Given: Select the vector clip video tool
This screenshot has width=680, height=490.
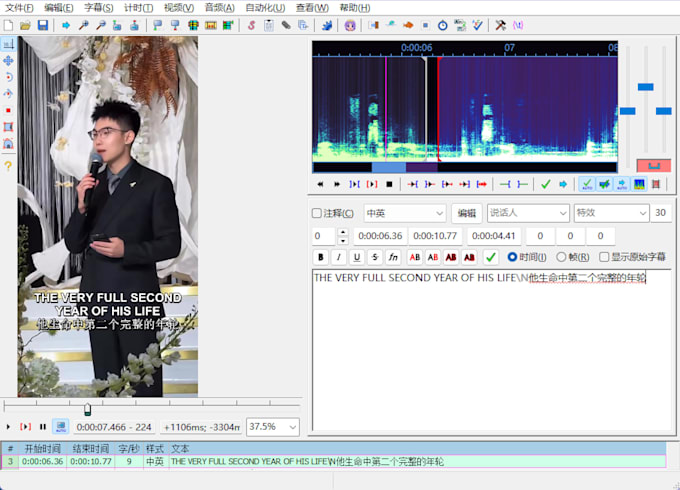Looking at the screenshot, I should click(x=8, y=143).
